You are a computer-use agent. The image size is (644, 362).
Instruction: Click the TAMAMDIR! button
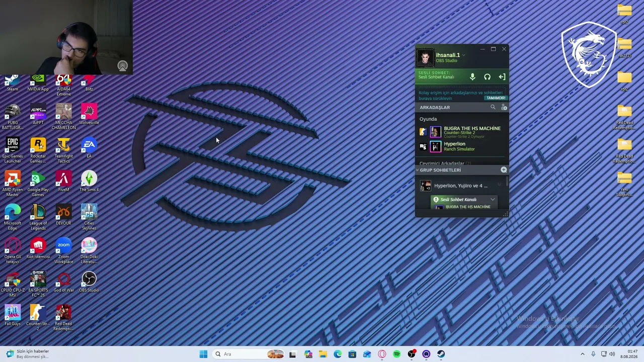pos(496,98)
